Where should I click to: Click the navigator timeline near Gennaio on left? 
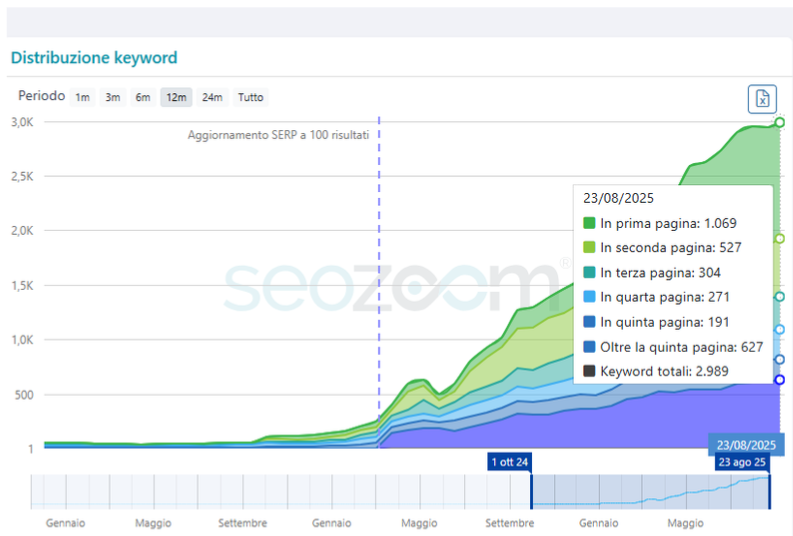[65, 492]
